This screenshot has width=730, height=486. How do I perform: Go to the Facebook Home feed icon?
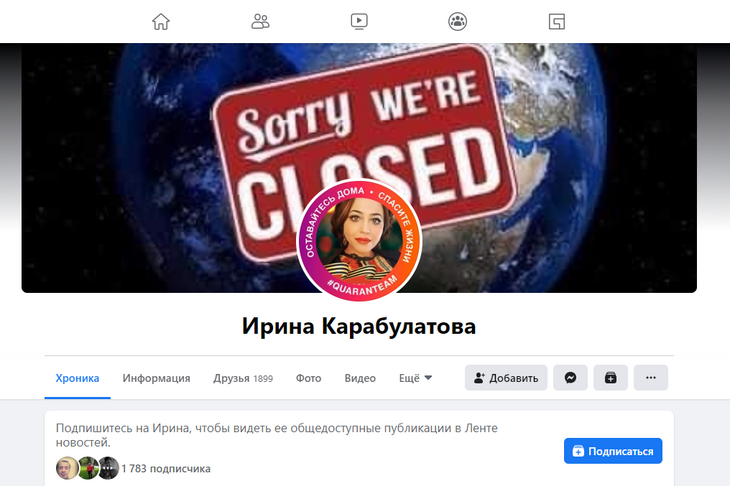pyautogui.click(x=161, y=21)
